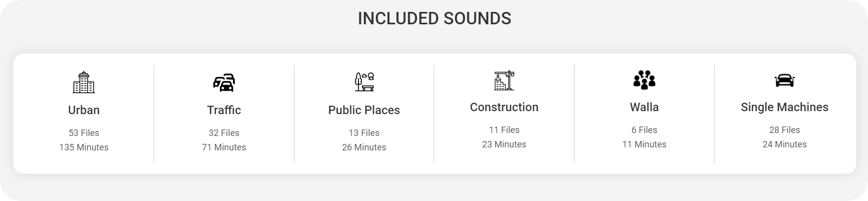868x201 pixels.
Task: Select the Urban category title
Action: click(x=84, y=110)
